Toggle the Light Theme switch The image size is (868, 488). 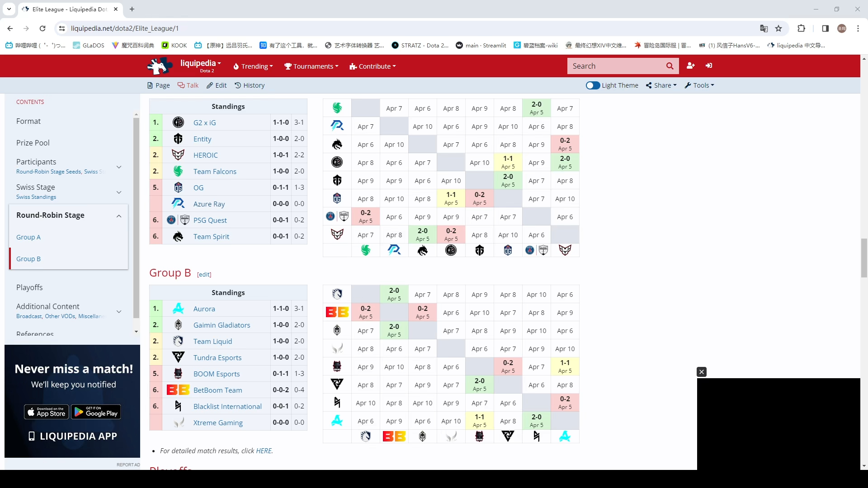coord(593,85)
